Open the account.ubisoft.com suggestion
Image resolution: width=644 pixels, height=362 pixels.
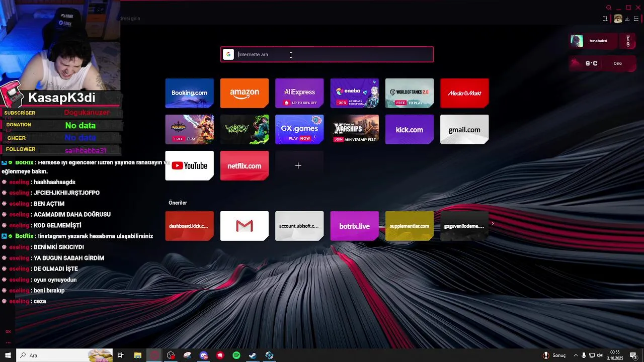click(299, 226)
